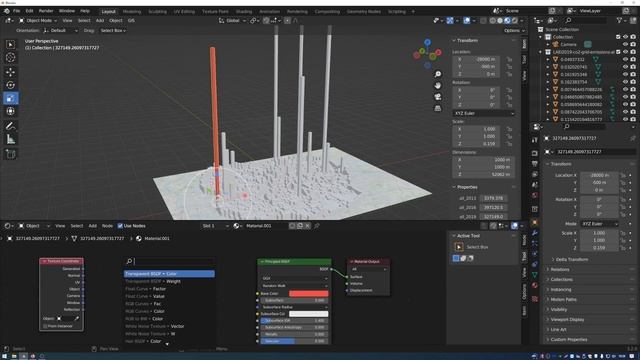Switch to Wireframe viewport shading

tap(493, 20)
